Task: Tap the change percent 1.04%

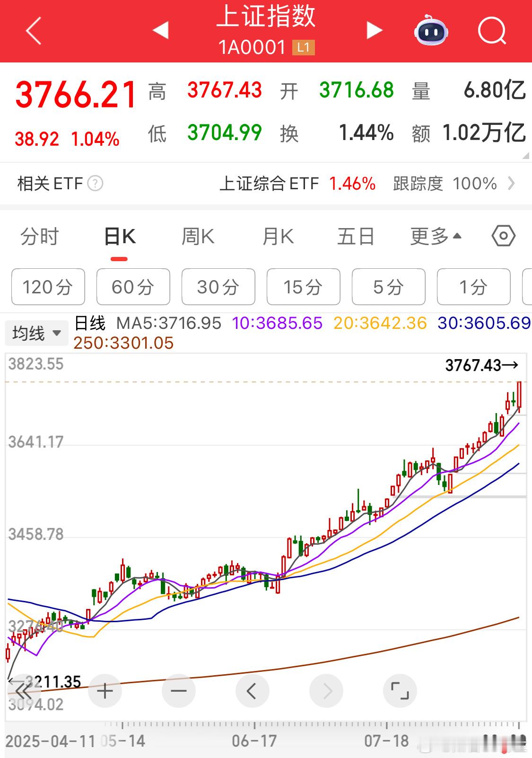Action: [x=95, y=139]
